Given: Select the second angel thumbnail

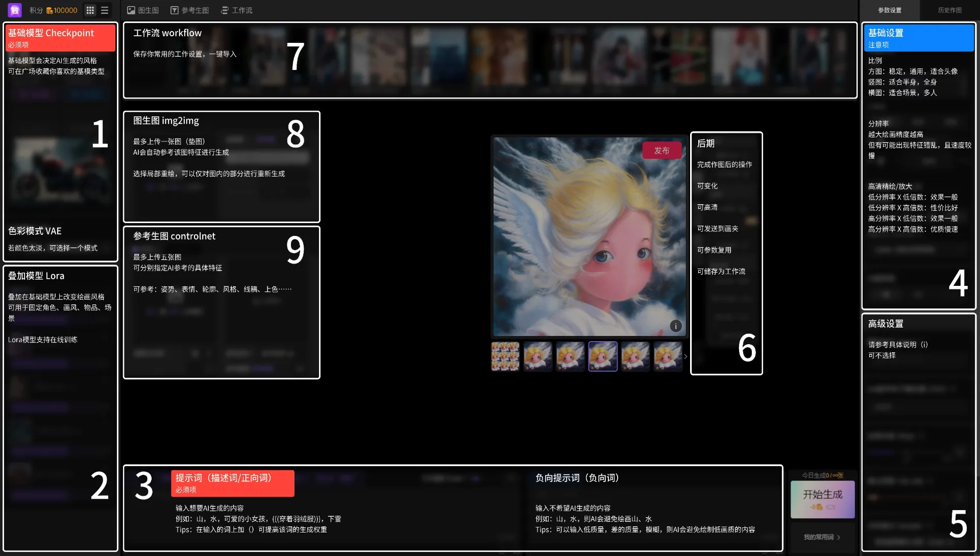Looking at the screenshot, I should [x=537, y=356].
